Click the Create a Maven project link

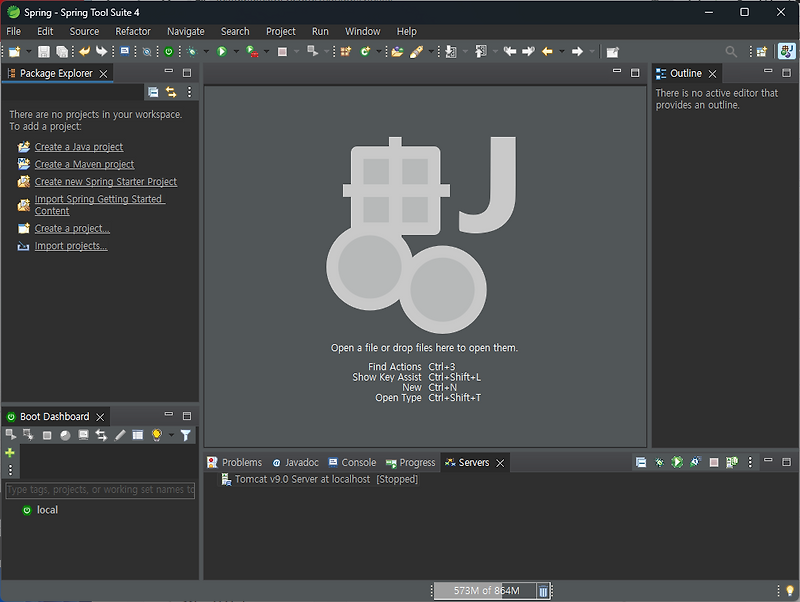coord(84,164)
